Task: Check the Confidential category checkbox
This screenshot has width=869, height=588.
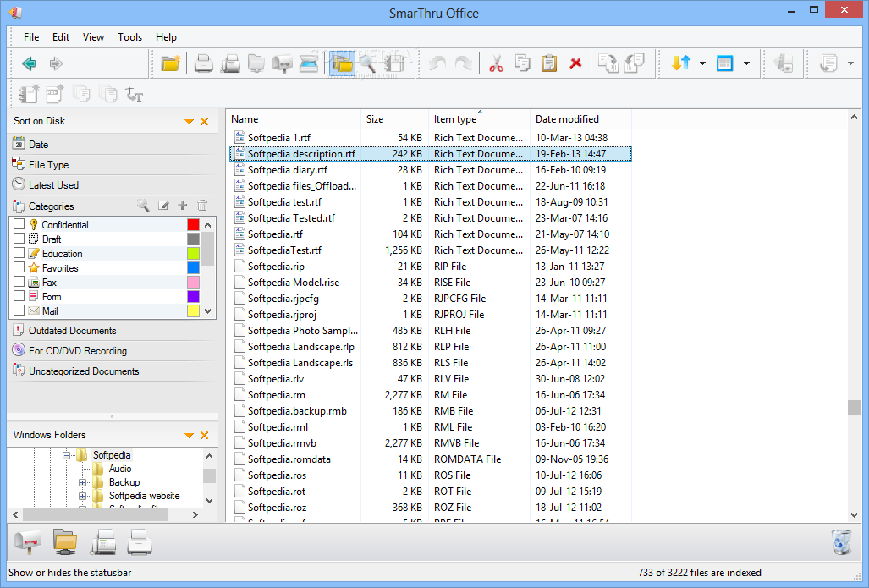Action: [19, 224]
